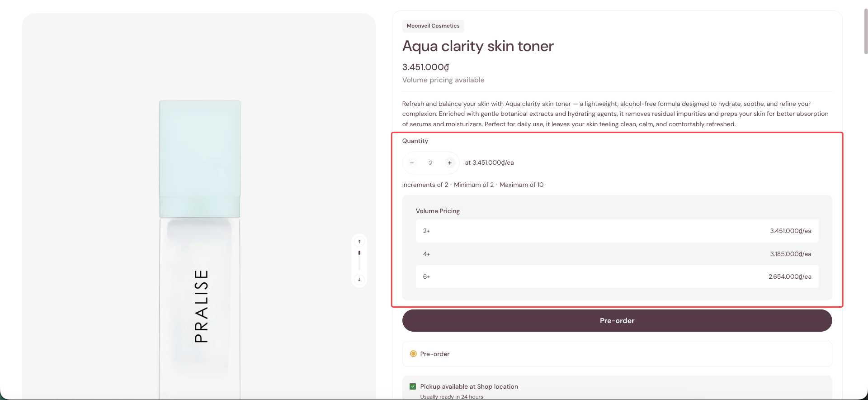Select the 4+ volume pricing row
The image size is (868, 400).
coord(617,254)
